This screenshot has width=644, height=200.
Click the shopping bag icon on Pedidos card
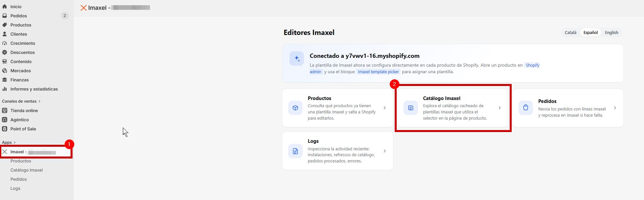click(526, 108)
